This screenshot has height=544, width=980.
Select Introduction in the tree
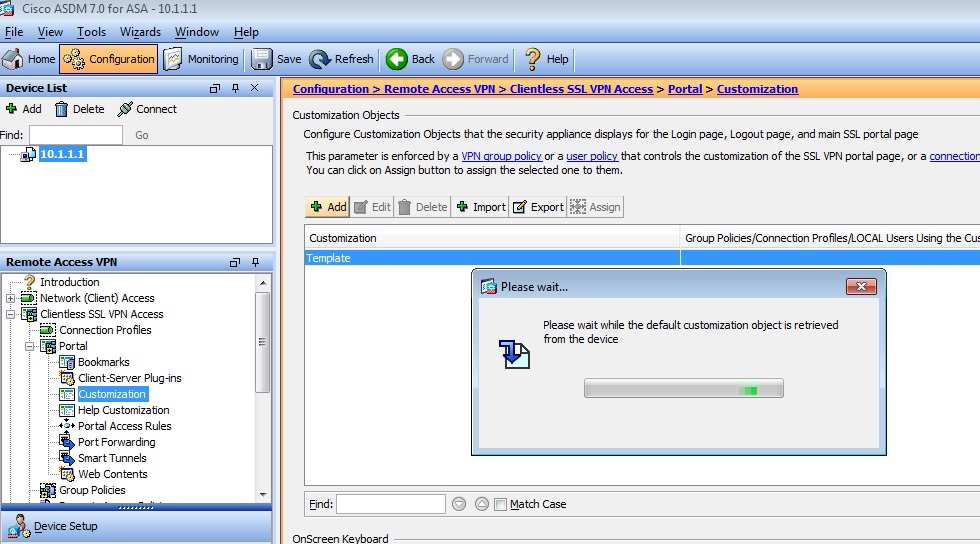click(69, 282)
